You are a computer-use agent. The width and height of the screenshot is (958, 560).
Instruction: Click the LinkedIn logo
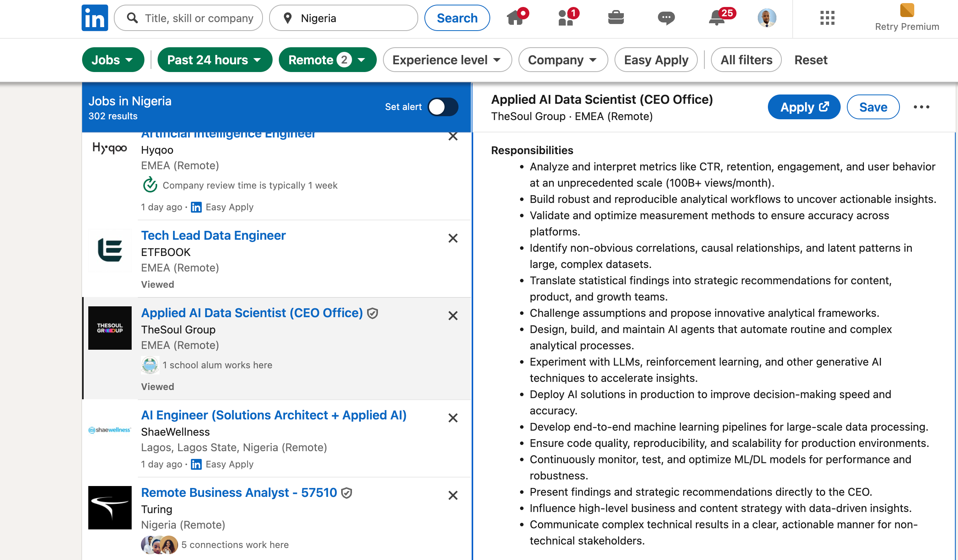(94, 18)
